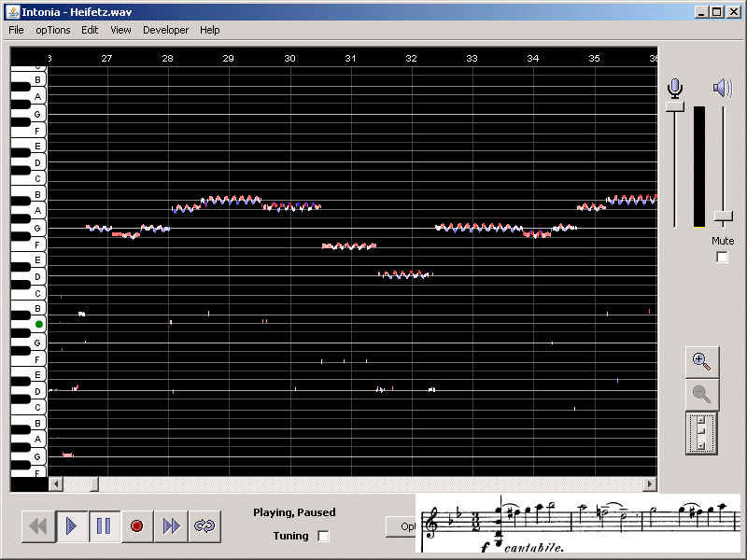Screen dimensions: 747x560
Task: Click the microphone input icon
Action: 674,88
